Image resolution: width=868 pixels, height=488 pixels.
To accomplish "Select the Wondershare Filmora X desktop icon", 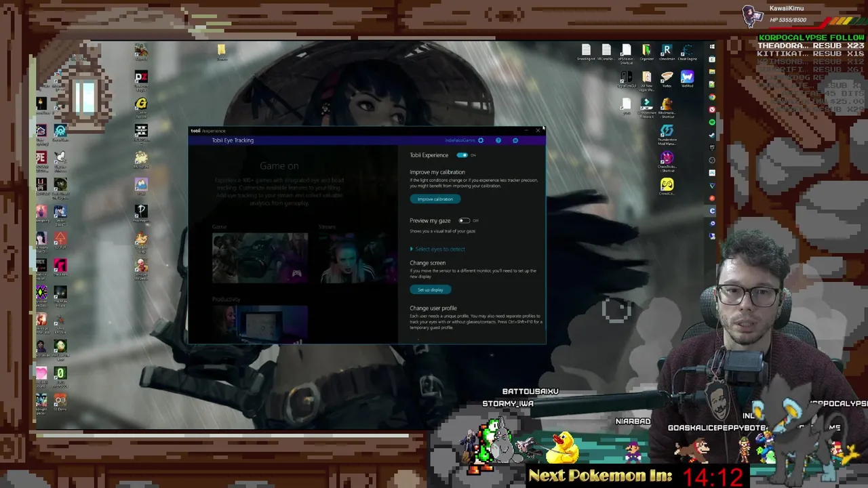I will pos(646,107).
